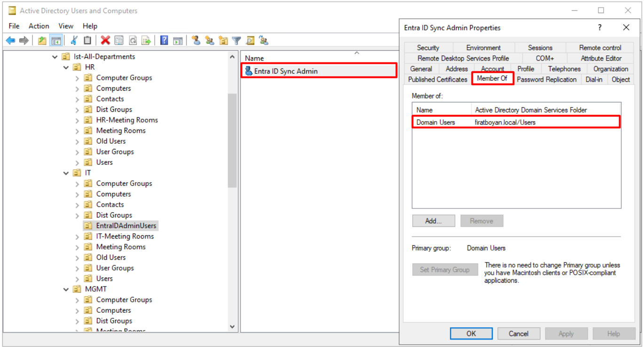
Task: Open the View menu
Action: 66,26
